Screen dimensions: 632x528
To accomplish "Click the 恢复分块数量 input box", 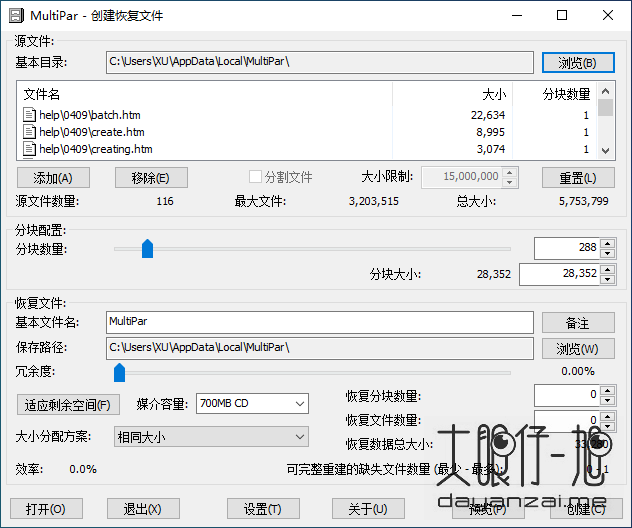I will click(567, 395).
